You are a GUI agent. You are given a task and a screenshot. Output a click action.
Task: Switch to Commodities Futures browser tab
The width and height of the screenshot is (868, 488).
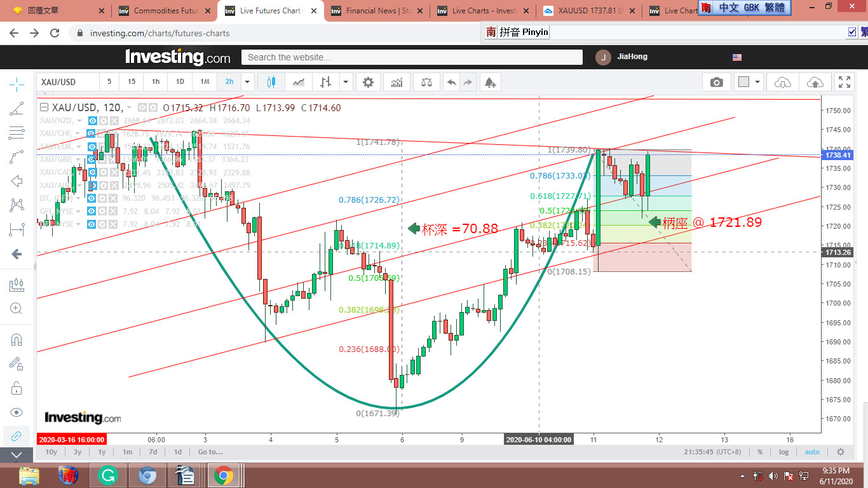point(166,11)
